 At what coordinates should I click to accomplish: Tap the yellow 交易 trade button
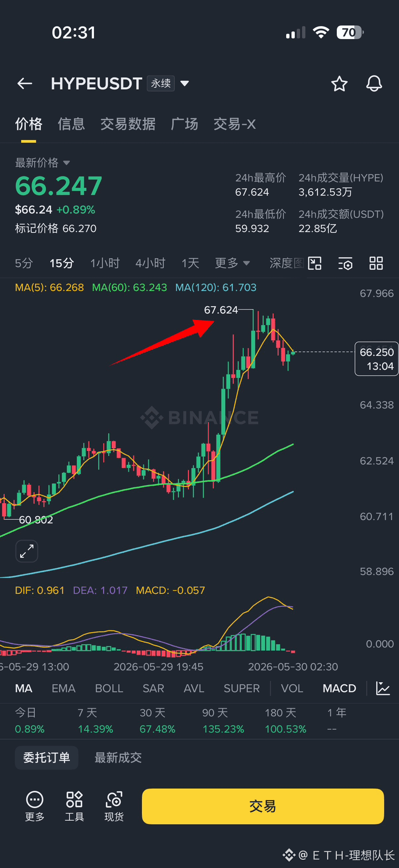263,806
